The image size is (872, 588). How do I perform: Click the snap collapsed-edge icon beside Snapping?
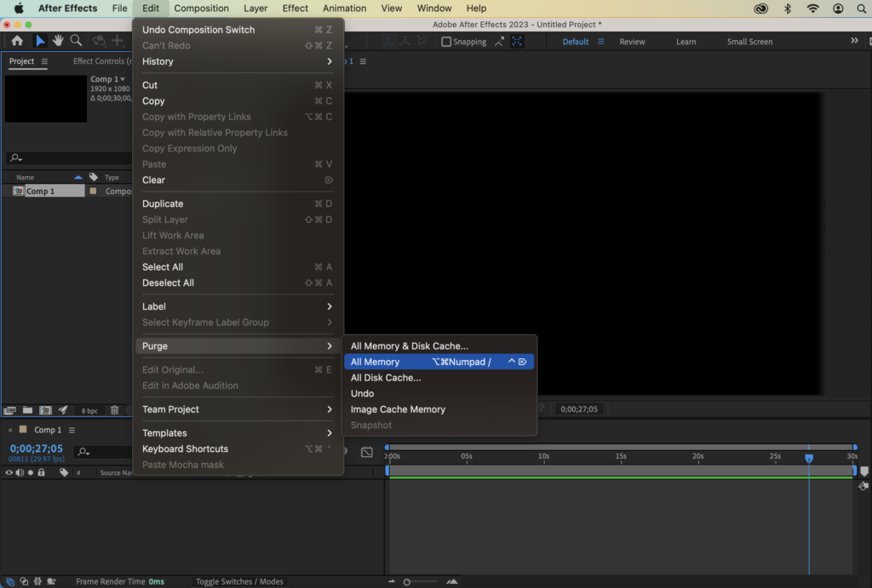coord(499,41)
